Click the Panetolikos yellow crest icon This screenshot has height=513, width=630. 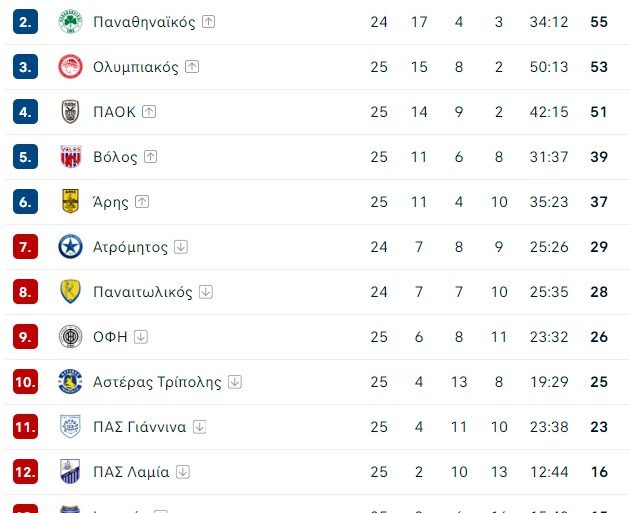coord(70,292)
